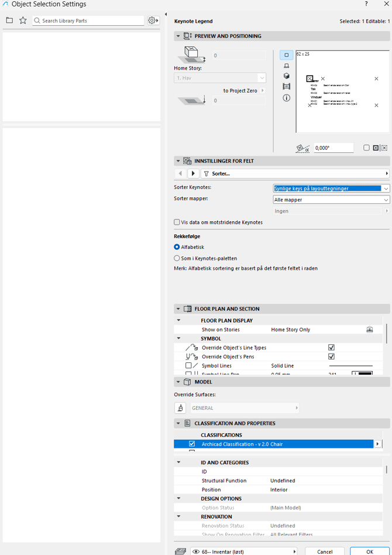This screenshot has width=392, height=555.
Task: Select the 'Som i Keynotes-paletten' option
Action: click(x=177, y=258)
